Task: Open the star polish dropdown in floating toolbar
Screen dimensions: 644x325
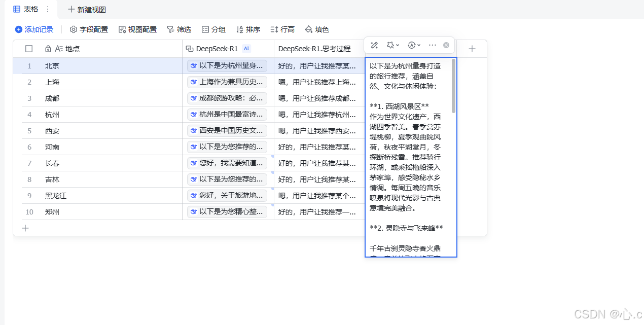Action: coord(393,45)
